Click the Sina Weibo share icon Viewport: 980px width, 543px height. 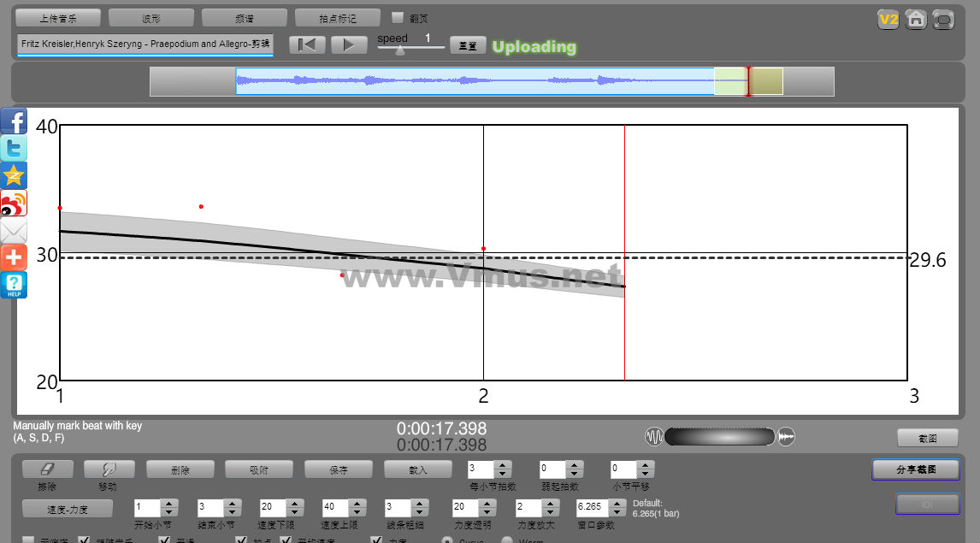point(14,204)
